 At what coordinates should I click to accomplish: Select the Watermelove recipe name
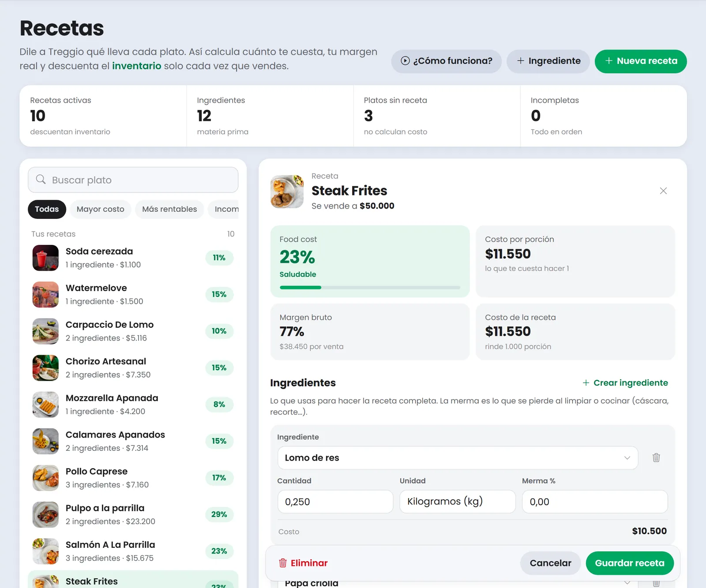(96, 288)
